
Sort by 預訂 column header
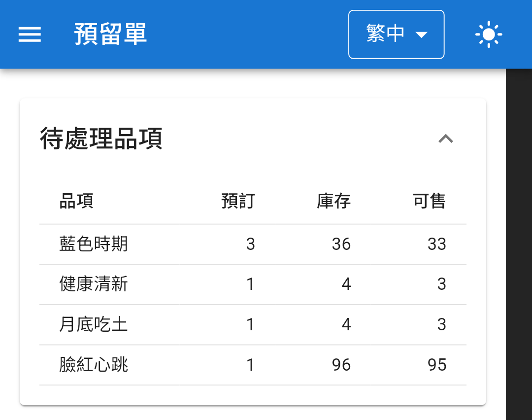pos(238,201)
